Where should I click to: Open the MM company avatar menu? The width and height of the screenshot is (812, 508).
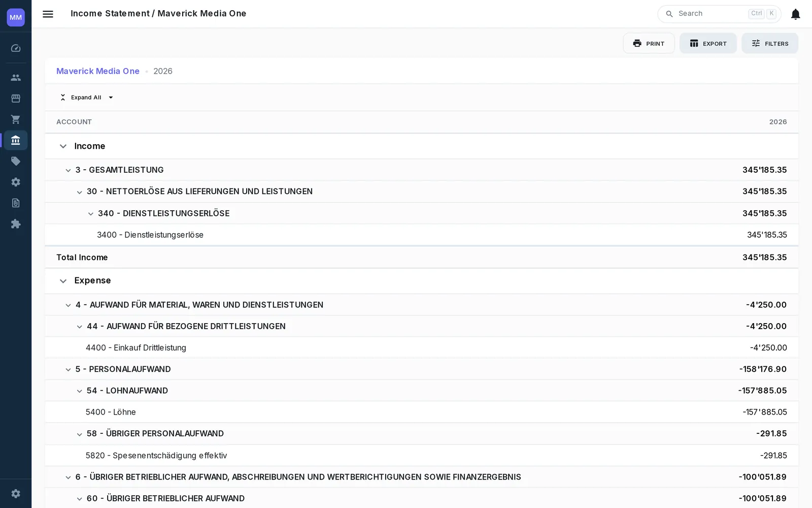point(16,17)
